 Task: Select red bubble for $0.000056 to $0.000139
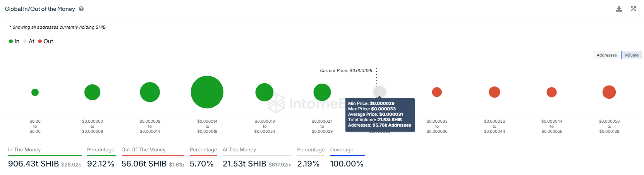coord(609,92)
